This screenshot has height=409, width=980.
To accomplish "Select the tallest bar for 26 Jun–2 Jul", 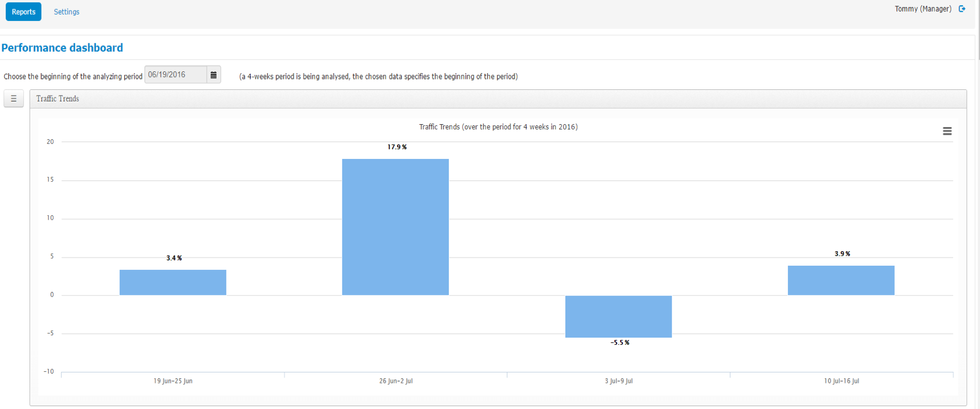I will click(395, 227).
